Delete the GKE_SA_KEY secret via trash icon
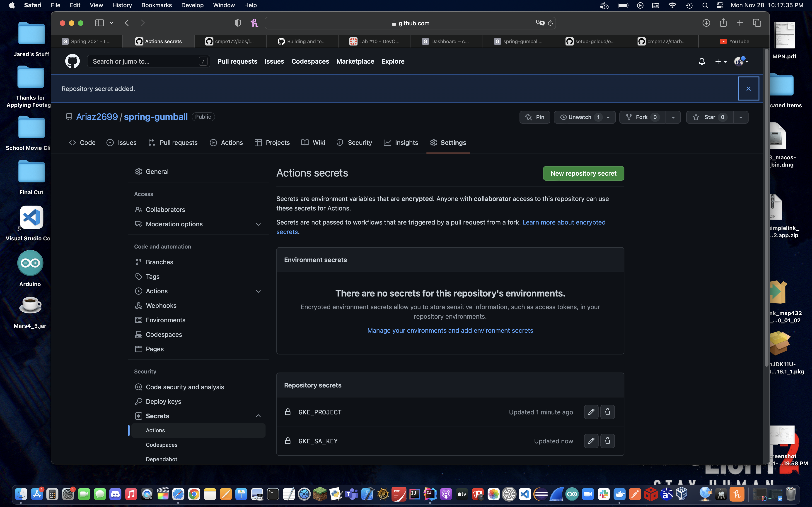The height and width of the screenshot is (507, 812). 607,441
